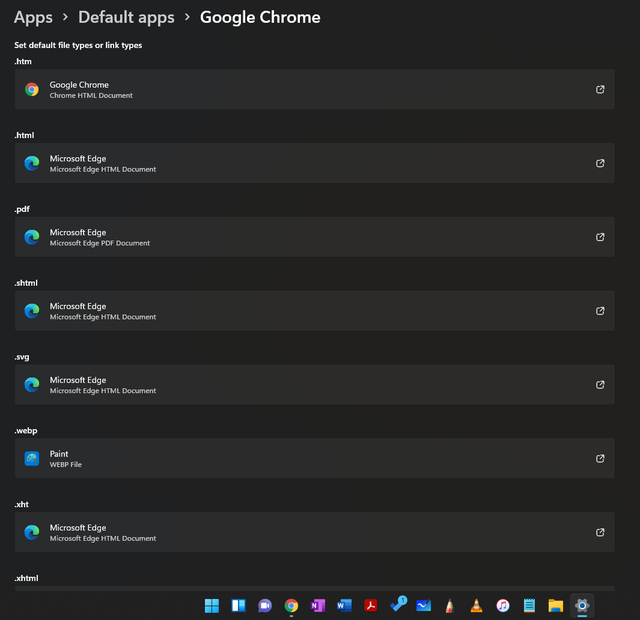Open Teams Chat from the taskbar
640x620 pixels.
(x=265, y=606)
